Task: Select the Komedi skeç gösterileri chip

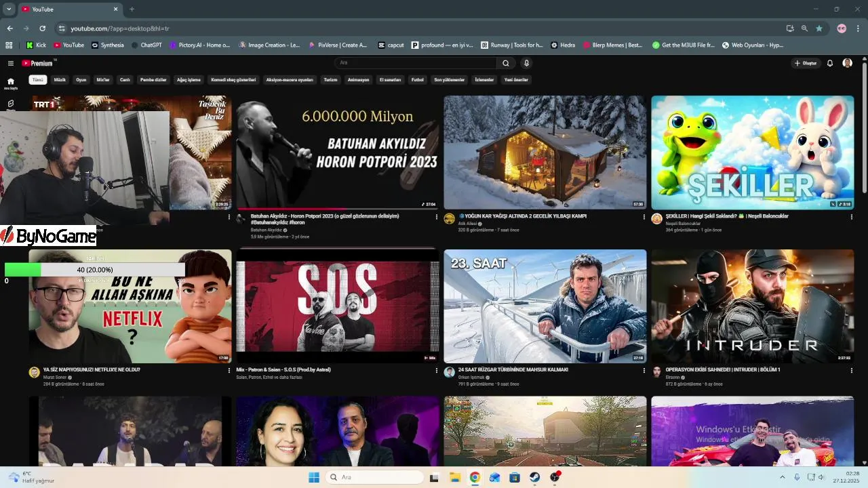Action: 233,79
